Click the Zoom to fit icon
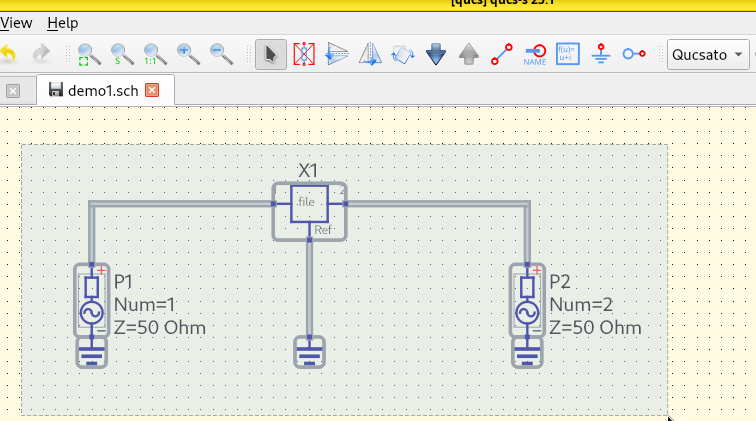This screenshot has height=421, width=756. tap(89, 54)
